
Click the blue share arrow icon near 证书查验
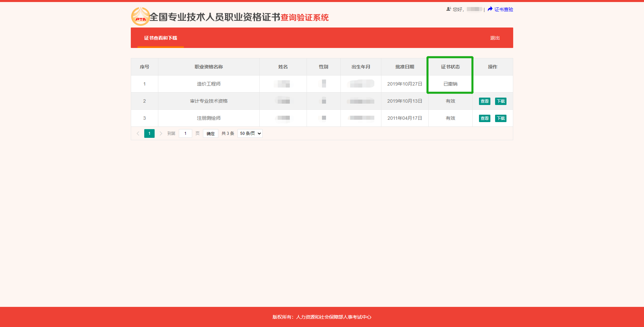point(489,9)
